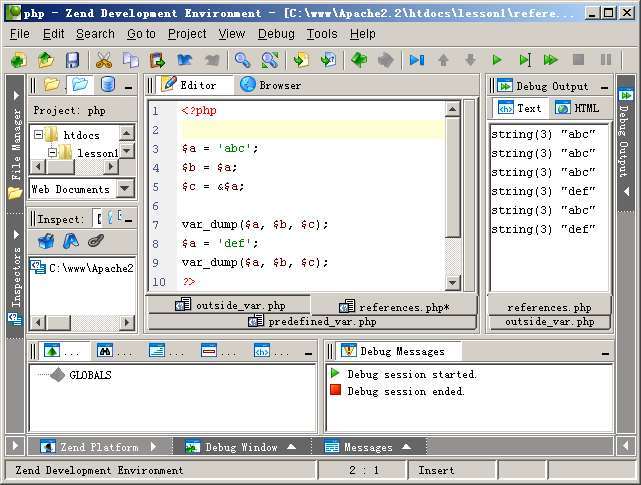
Task: Click the binoculars tab icon in bottom panel
Action: (105, 351)
